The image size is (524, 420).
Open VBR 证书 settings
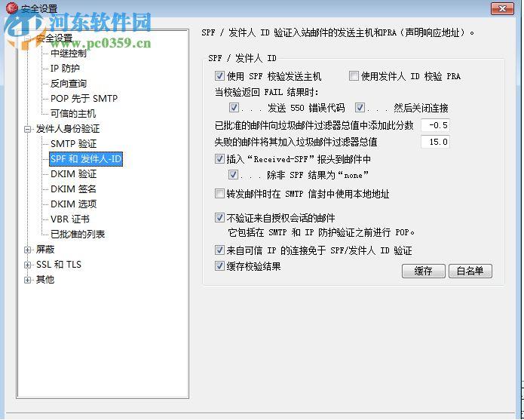(x=70, y=219)
